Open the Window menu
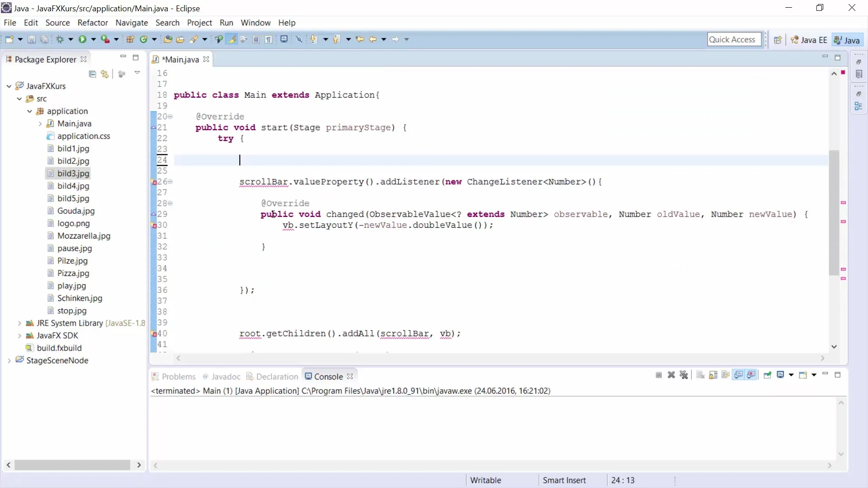Image resolution: width=868 pixels, height=488 pixels. (x=255, y=23)
